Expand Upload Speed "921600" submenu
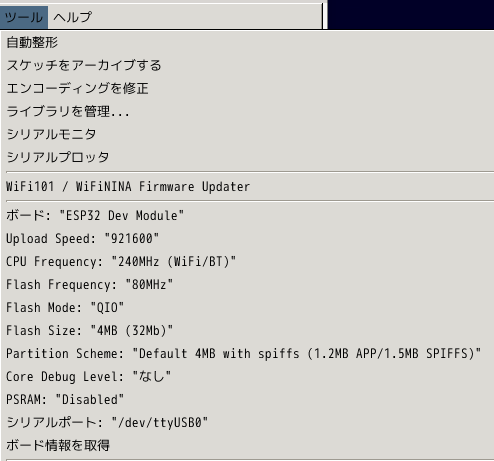Viewport: 494px width, 461px height. pyautogui.click(x=248, y=239)
